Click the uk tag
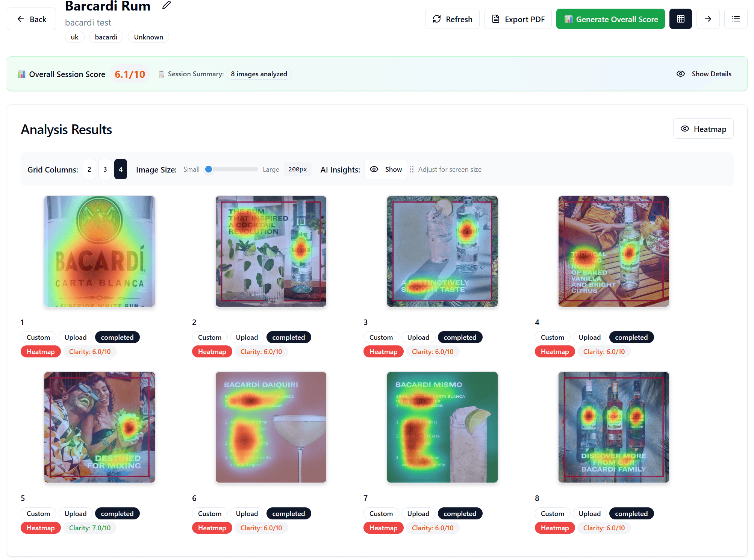Screen dimensions: 754x560 (x=74, y=37)
